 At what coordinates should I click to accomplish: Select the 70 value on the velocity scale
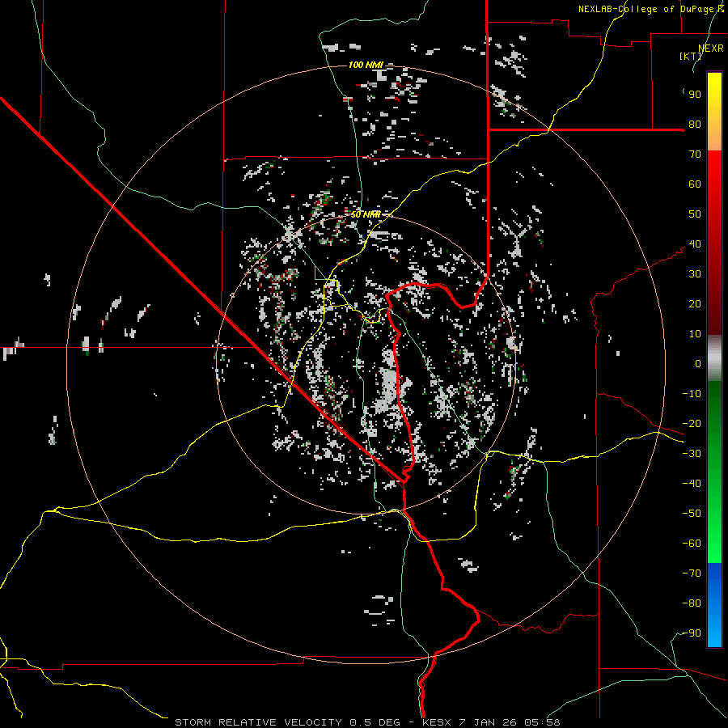point(695,154)
